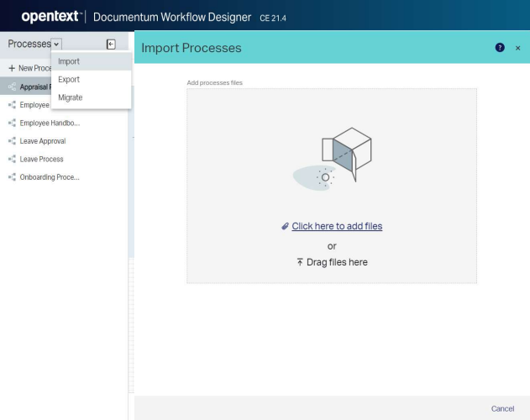Screen dimensions: 530x420
Task: Open the Onboarding Proce... item
Action: coord(49,176)
